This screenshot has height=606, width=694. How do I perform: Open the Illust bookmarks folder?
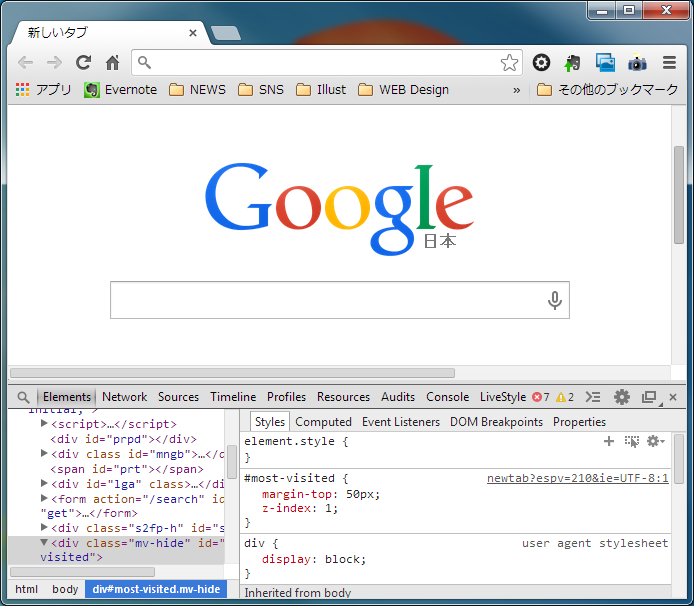[321, 90]
